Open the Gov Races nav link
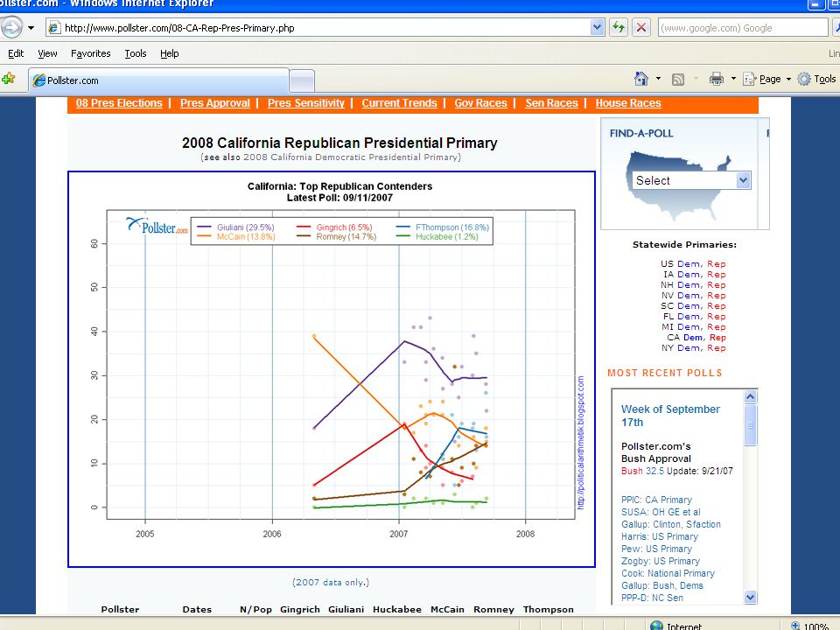This screenshot has width=840, height=630. tap(480, 103)
